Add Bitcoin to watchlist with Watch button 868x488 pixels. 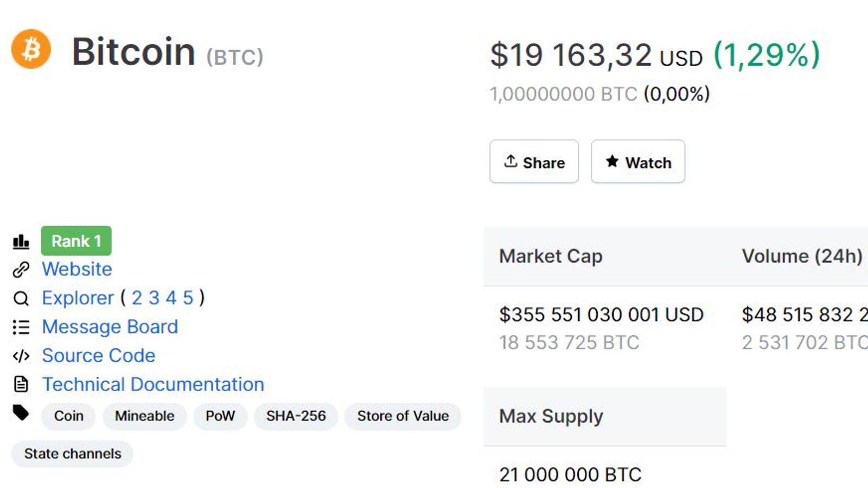coord(638,162)
